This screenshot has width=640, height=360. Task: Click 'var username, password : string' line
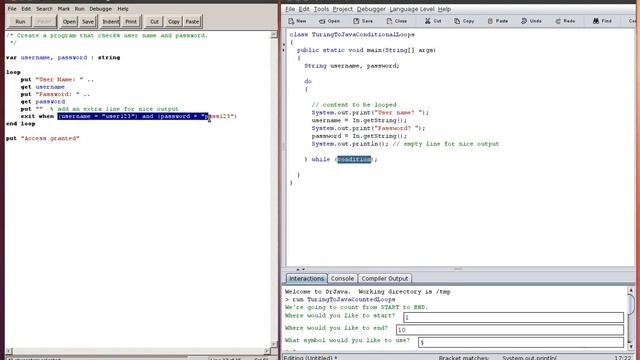click(x=63, y=58)
